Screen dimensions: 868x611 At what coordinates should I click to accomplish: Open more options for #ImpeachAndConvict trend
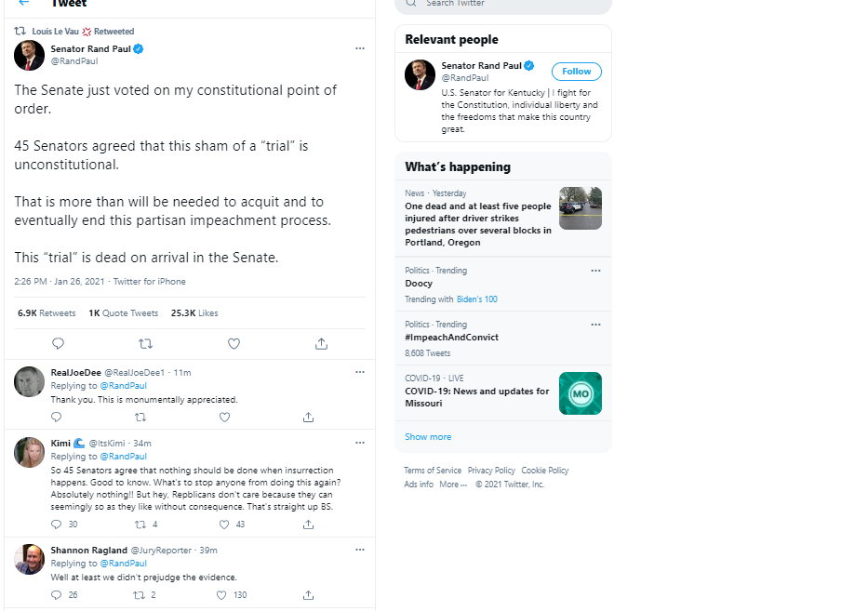595,325
